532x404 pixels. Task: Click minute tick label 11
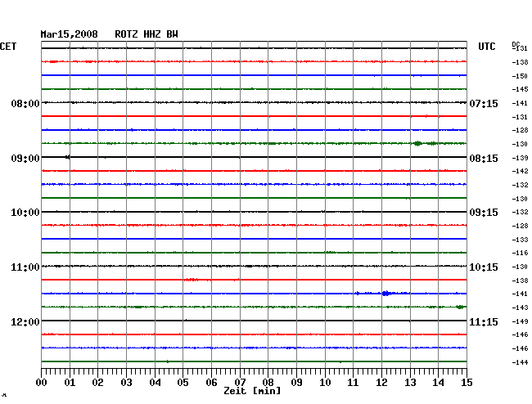[x=353, y=383]
